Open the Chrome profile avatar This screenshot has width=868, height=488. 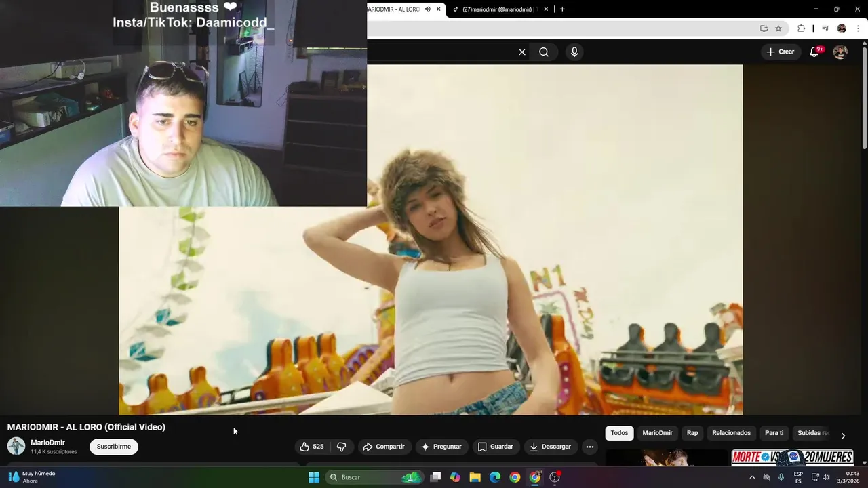(x=842, y=28)
